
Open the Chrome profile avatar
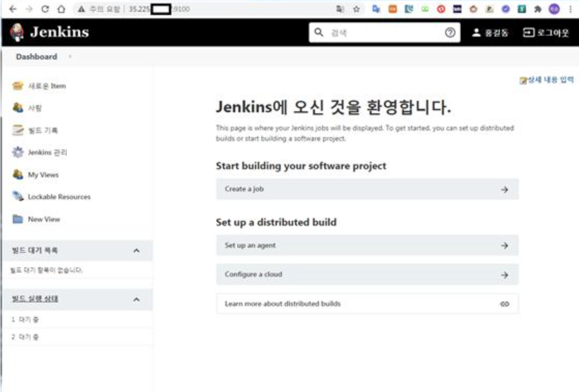click(x=554, y=9)
